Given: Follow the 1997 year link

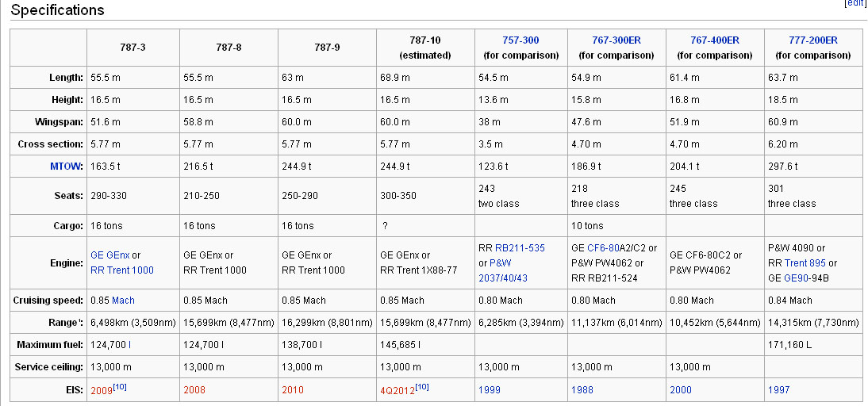Looking at the screenshot, I should pyautogui.click(x=779, y=390).
